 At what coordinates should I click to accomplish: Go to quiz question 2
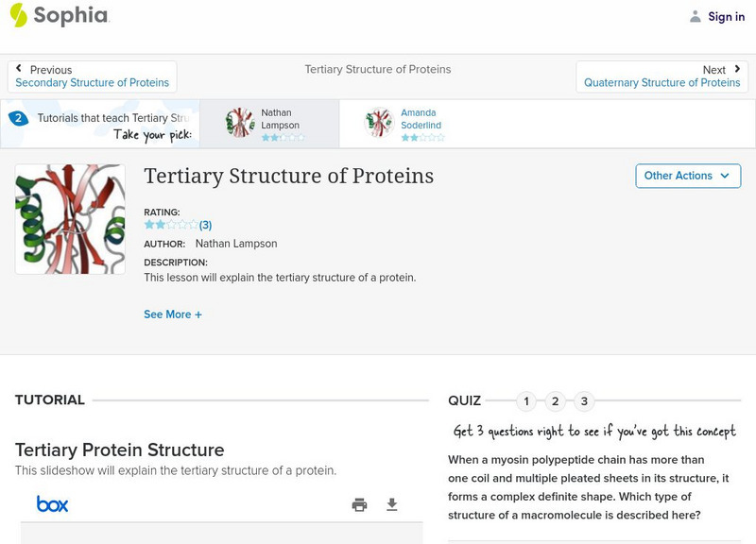click(556, 401)
